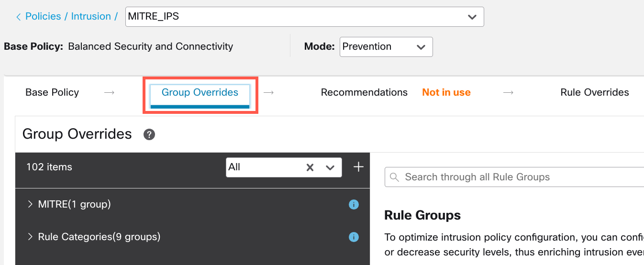Click the back chevron before Policies
The image size is (644, 265).
(18, 17)
